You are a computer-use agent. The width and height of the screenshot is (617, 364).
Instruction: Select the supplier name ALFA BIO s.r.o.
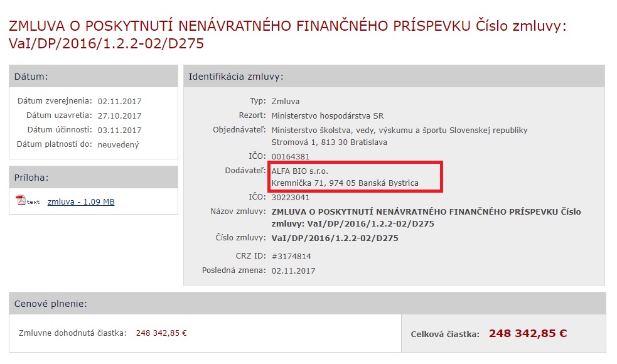[x=300, y=171]
